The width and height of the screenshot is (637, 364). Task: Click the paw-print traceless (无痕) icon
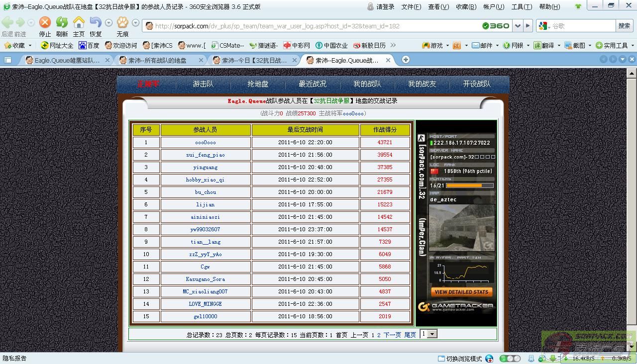(x=122, y=23)
